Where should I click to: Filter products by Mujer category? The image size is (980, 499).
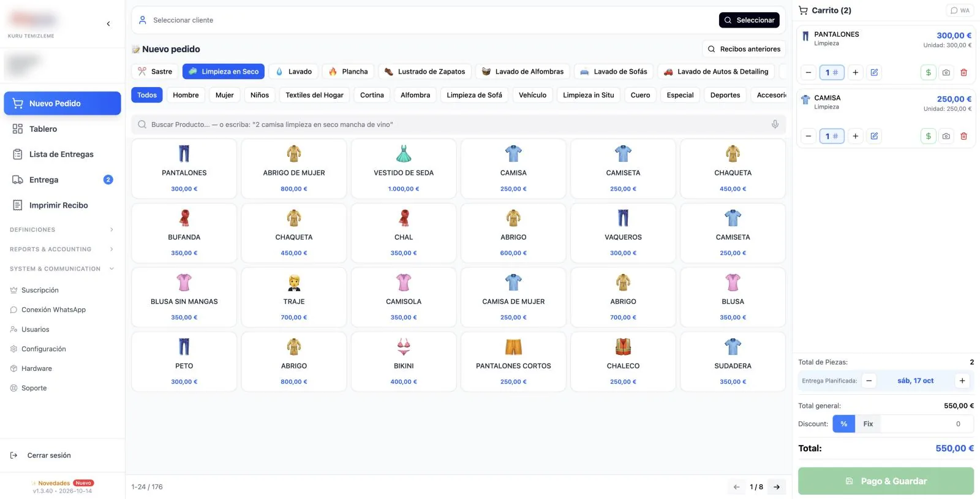[x=225, y=95]
